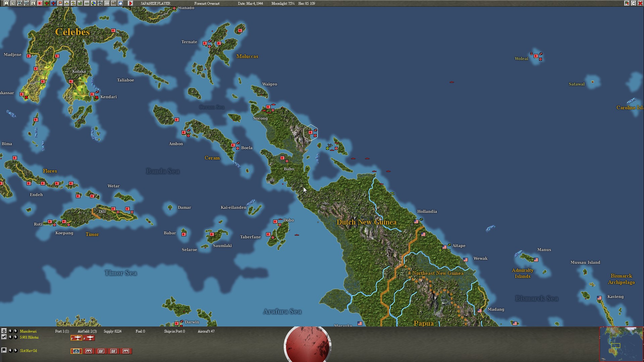This screenshot has height=362, width=644.
Task: Step to next base after Manokwari
Action: coord(15,331)
